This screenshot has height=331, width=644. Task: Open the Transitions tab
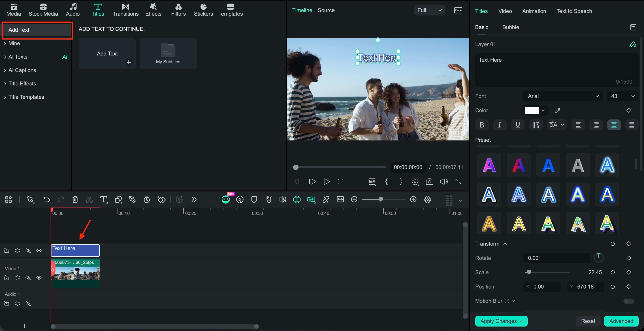pos(126,10)
